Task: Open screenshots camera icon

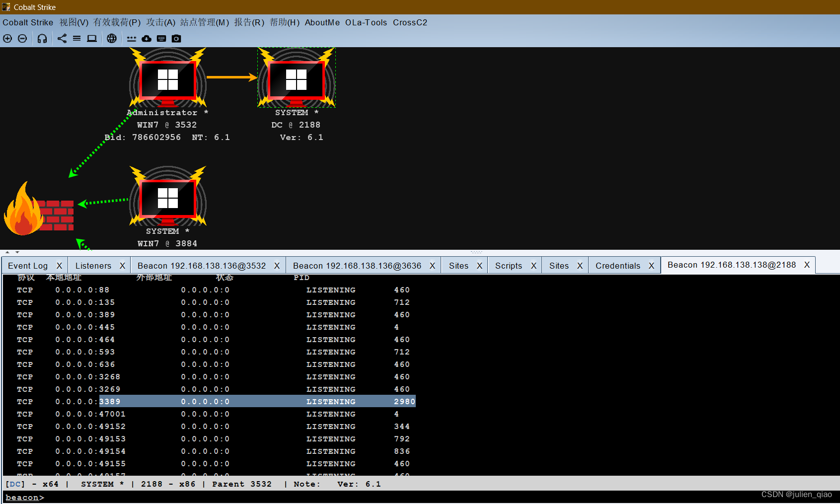Action: point(176,38)
